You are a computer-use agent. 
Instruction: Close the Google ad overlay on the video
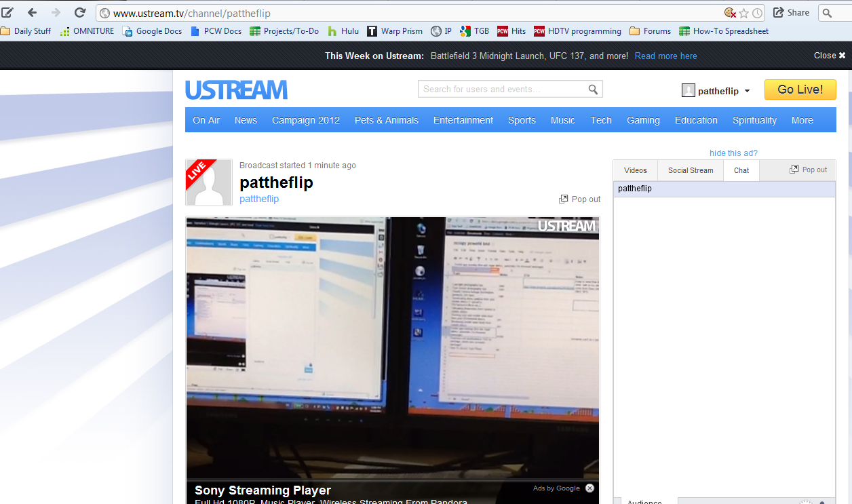pos(589,488)
